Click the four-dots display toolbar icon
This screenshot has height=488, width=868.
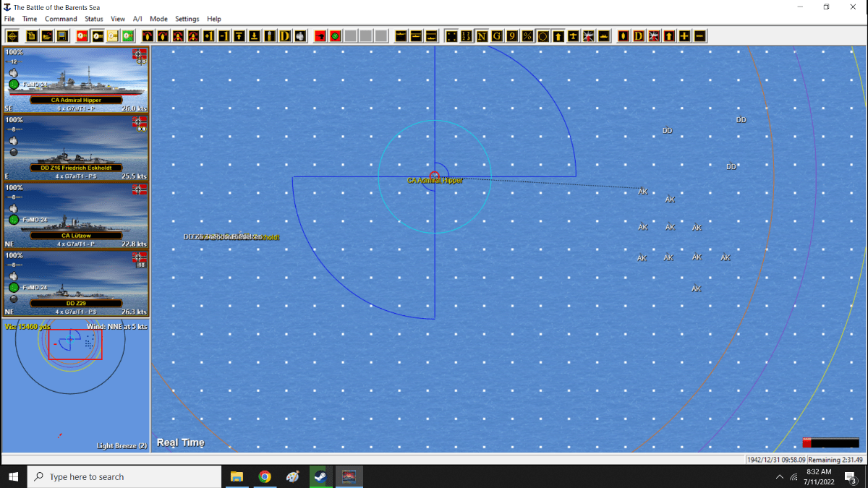coord(451,36)
